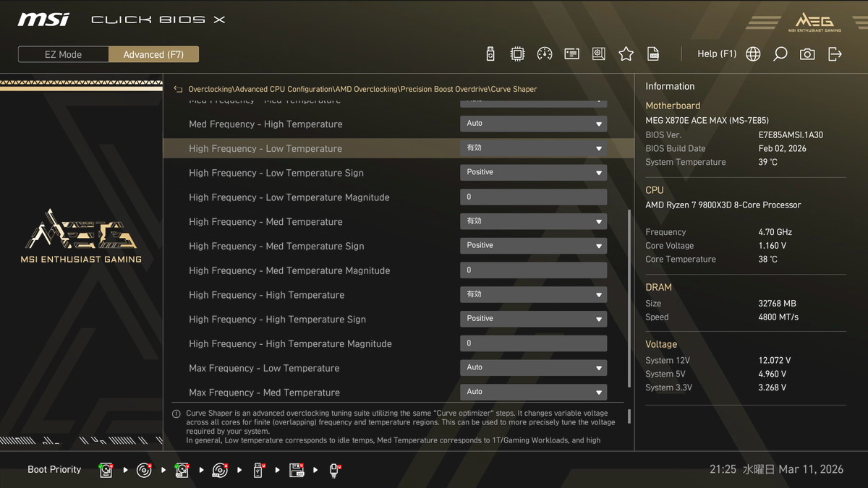Click the settings list vertical scrollbar

pos(629,296)
